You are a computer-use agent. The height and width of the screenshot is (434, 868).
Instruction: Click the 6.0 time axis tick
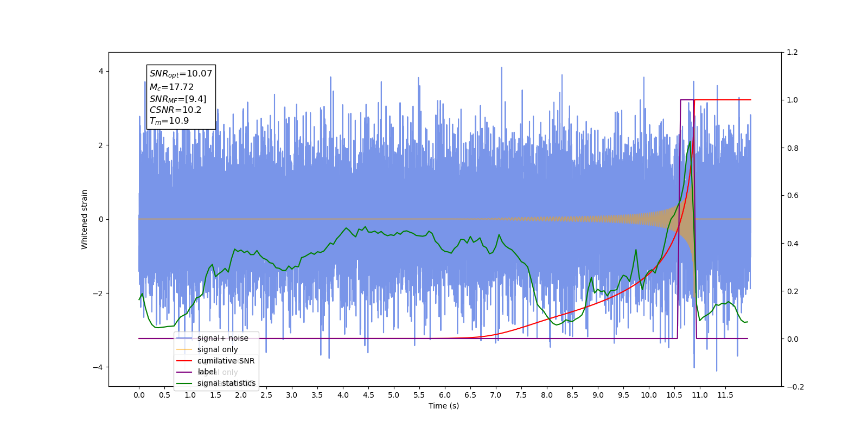[x=445, y=395]
